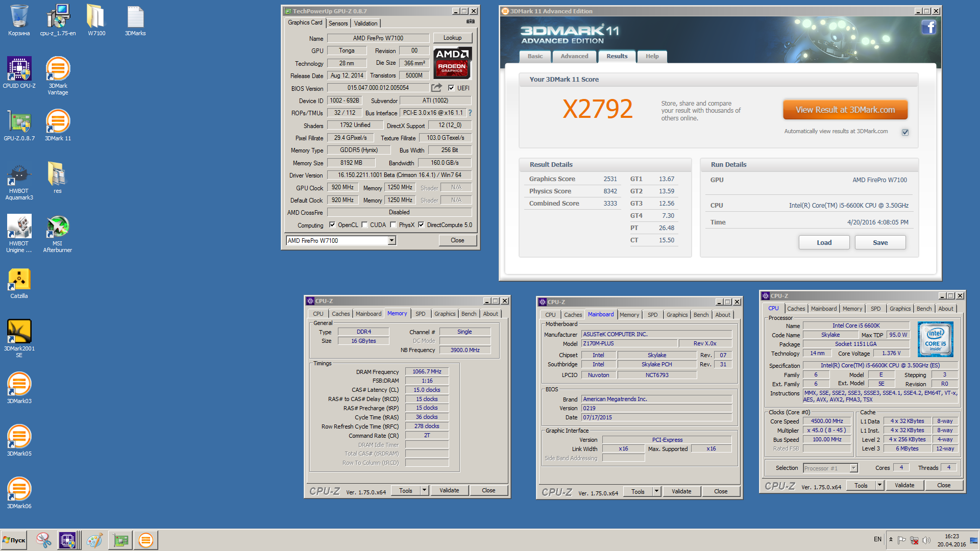Click the Lookup button in GPU-Z

click(452, 38)
